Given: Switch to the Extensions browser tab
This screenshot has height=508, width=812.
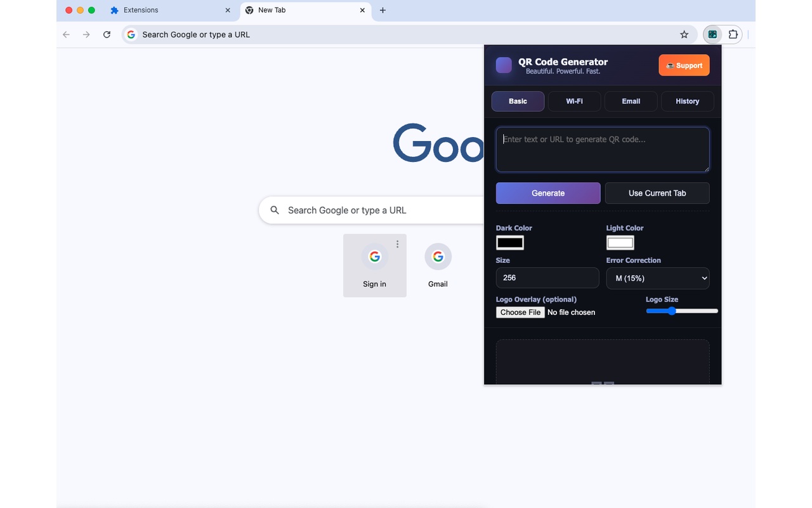Looking at the screenshot, I should tap(171, 10).
